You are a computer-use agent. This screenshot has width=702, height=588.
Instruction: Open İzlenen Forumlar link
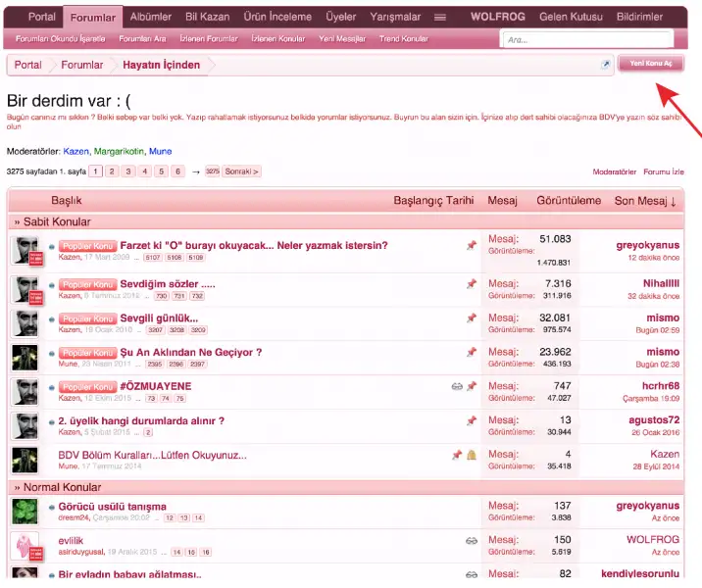coord(209,39)
